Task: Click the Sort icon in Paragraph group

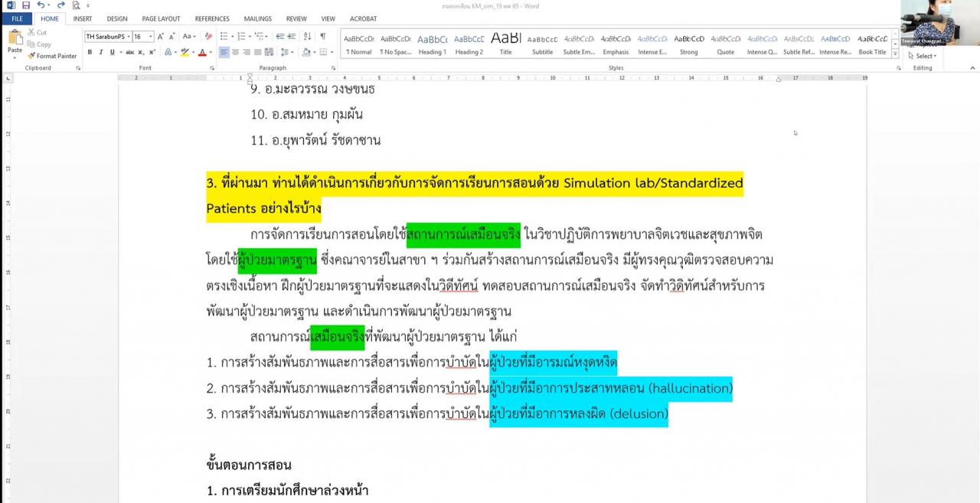Action: click(308, 37)
